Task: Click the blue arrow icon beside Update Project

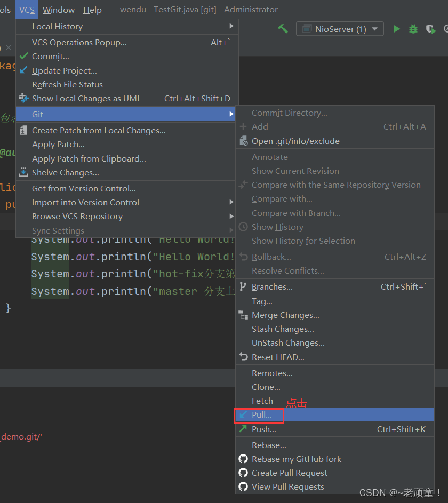Action: 23,70
